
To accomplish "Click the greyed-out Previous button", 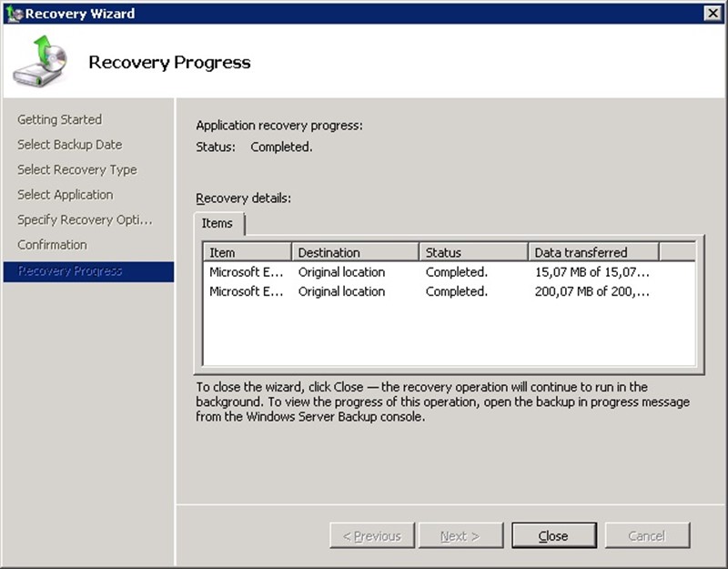I will pos(371,535).
